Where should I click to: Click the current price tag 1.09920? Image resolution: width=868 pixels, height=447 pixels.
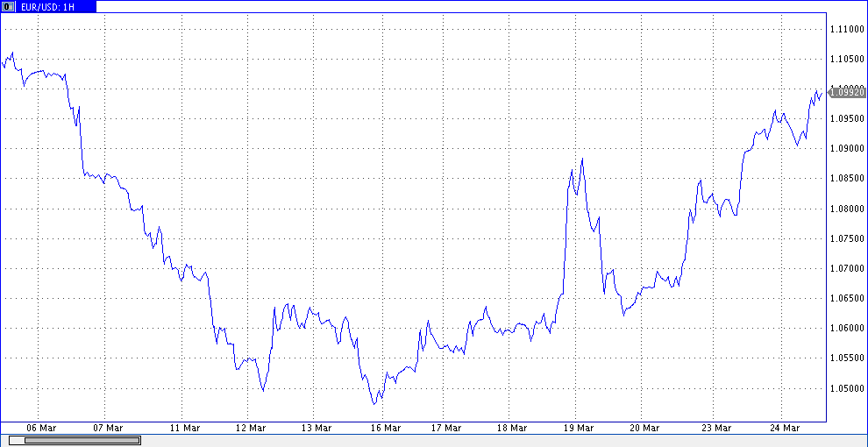pyautogui.click(x=848, y=92)
